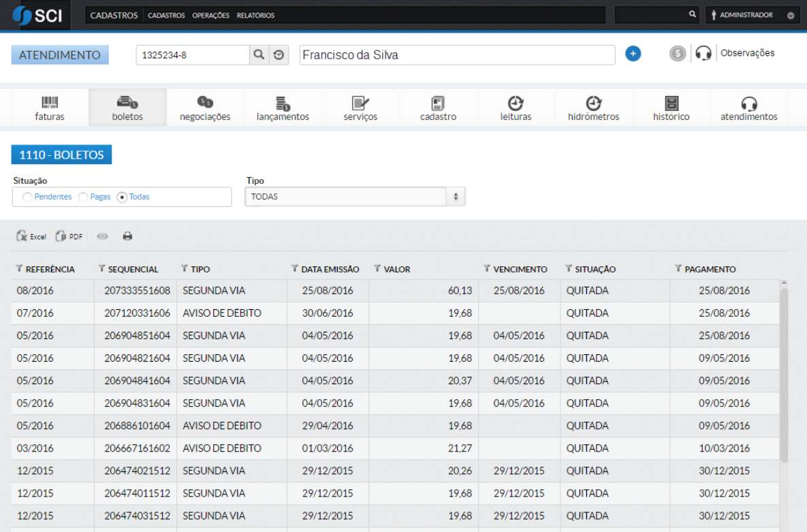Select the Pagas radio option

(83, 197)
